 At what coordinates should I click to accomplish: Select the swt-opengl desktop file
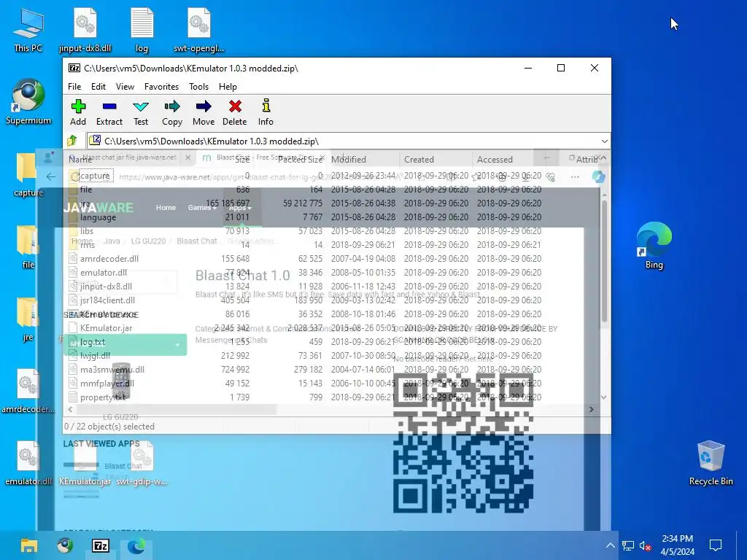198,30
